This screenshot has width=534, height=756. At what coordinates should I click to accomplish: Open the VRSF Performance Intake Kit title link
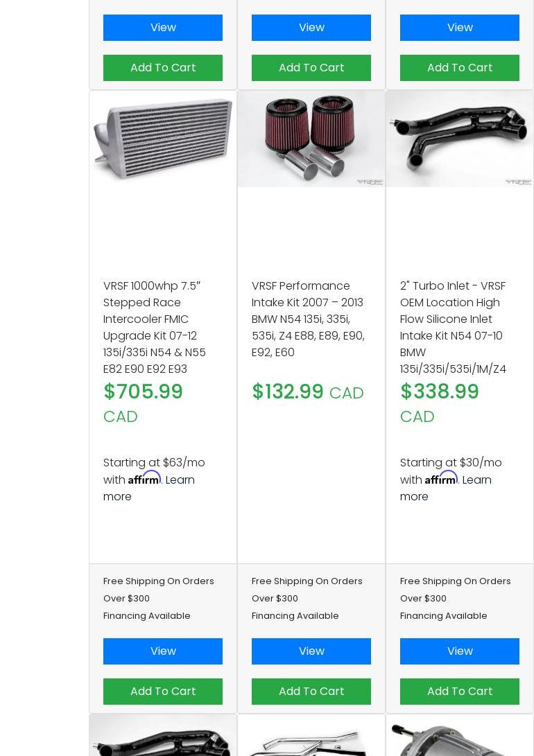pos(308,319)
